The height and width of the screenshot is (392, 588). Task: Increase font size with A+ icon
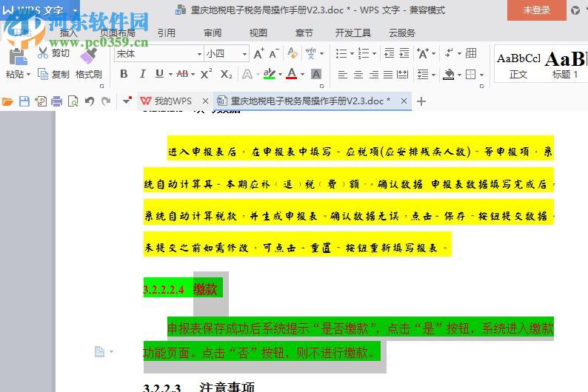click(x=258, y=53)
